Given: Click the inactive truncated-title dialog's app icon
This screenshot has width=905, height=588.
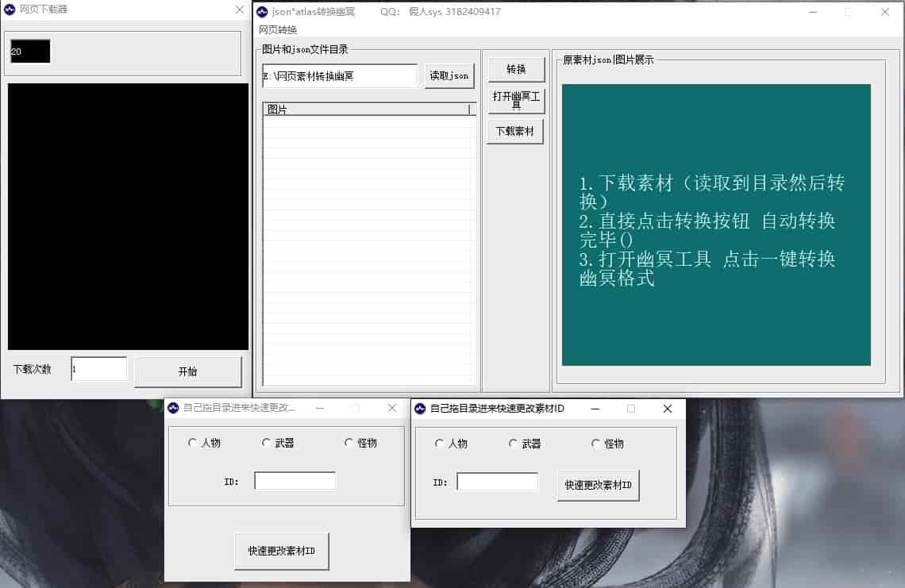Looking at the screenshot, I should tap(173, 408).
